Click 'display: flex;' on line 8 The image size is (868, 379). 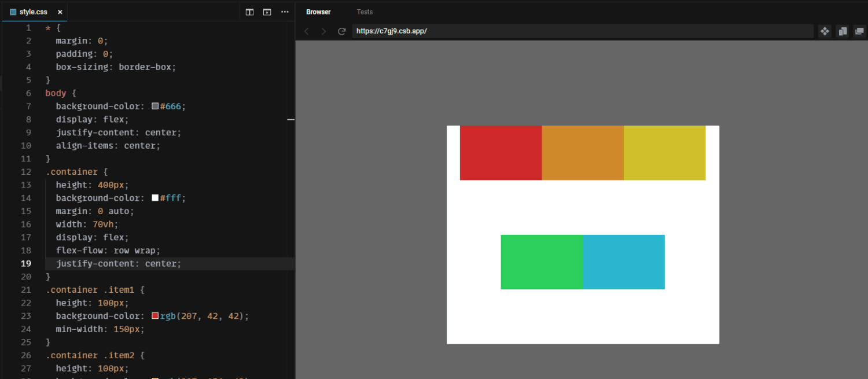93,119
